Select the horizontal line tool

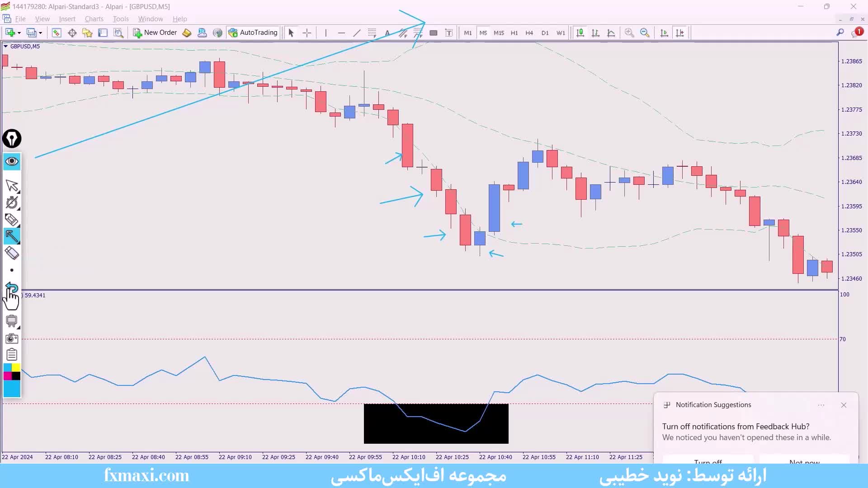coord(341,33)
